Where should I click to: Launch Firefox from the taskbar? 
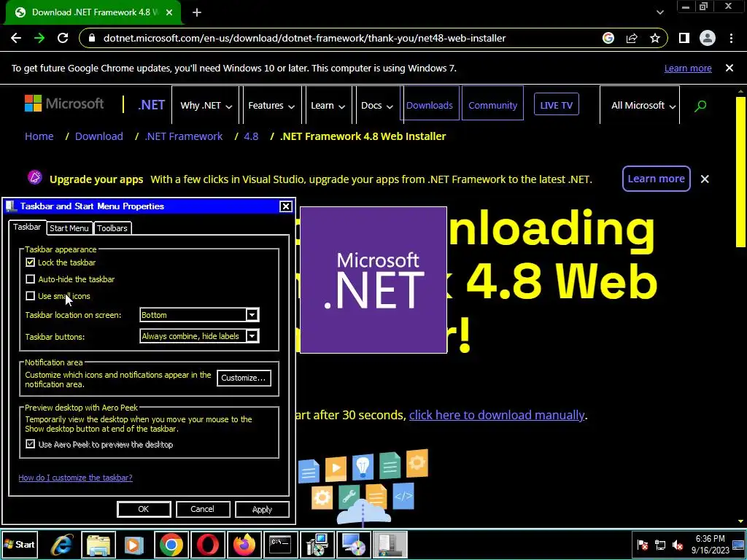click(x=244, y=545)
